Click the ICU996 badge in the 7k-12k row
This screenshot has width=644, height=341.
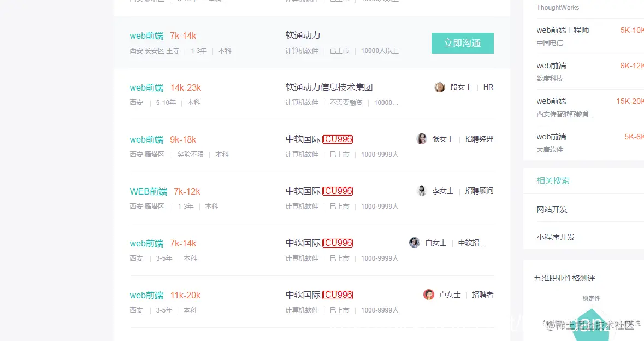click(x=338, y=191)
